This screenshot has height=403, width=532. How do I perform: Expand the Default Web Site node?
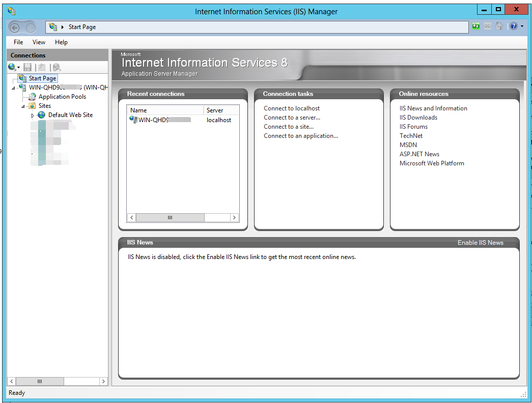(x=33, y=116)
